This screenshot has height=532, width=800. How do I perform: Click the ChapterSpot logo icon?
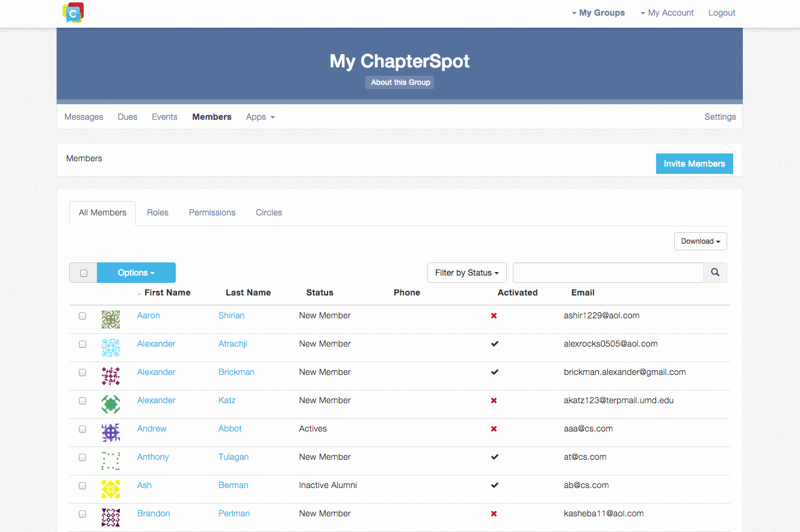(73, 13)
